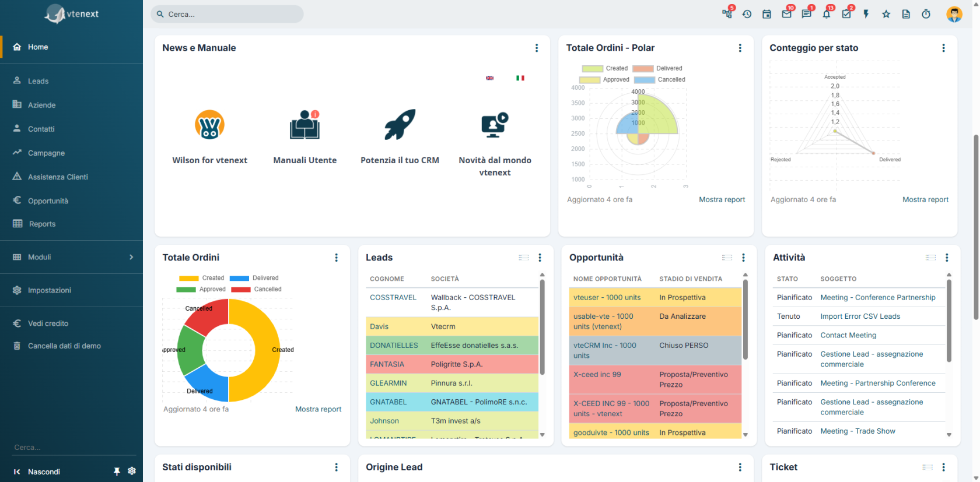Image resolution: width=980 pixels, height=482 pixels.
Task: Select the UK flag language icon
Action: click(x=490, y=78)
